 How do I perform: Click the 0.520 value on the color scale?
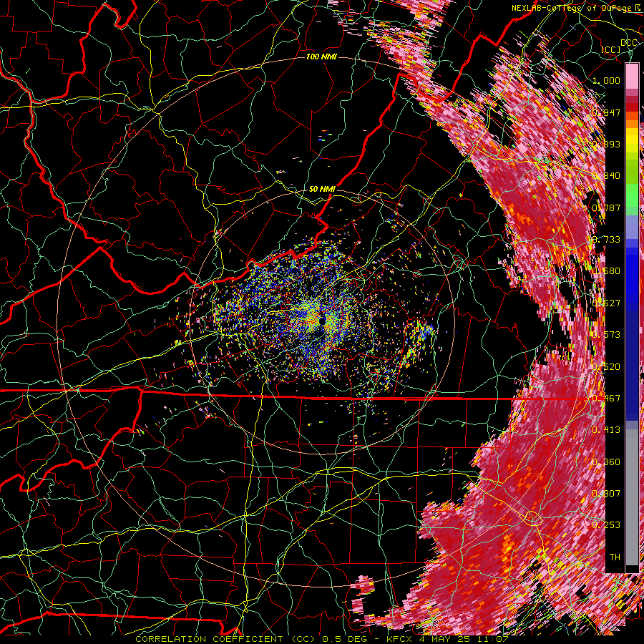pyautogui.click(x=606, y=366)
